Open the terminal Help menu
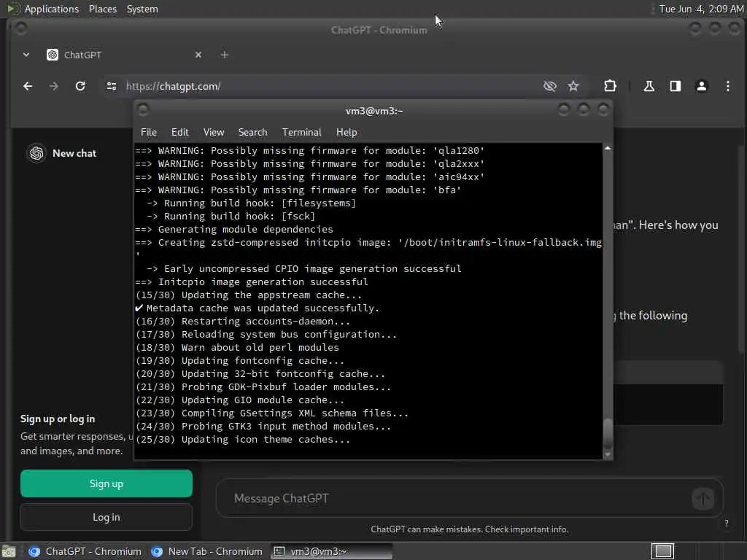The width and height of the screenshot is (747, 560). click(347, 133)
